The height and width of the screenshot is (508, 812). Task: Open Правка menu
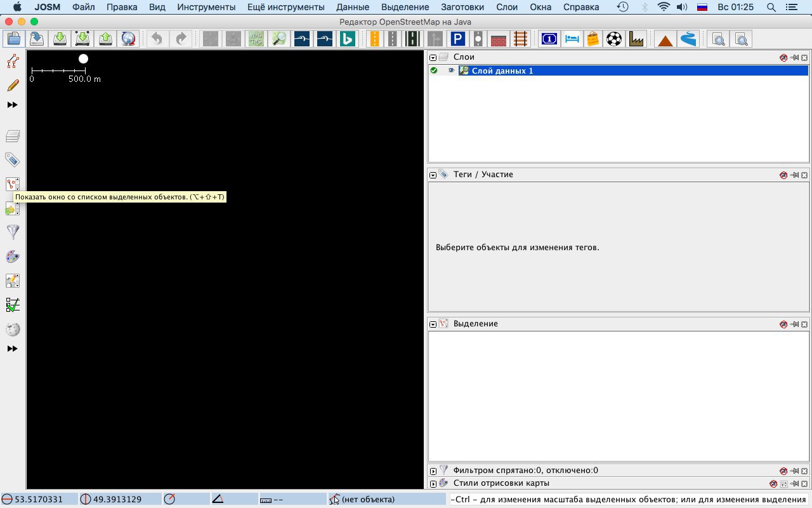pos(122,7)
